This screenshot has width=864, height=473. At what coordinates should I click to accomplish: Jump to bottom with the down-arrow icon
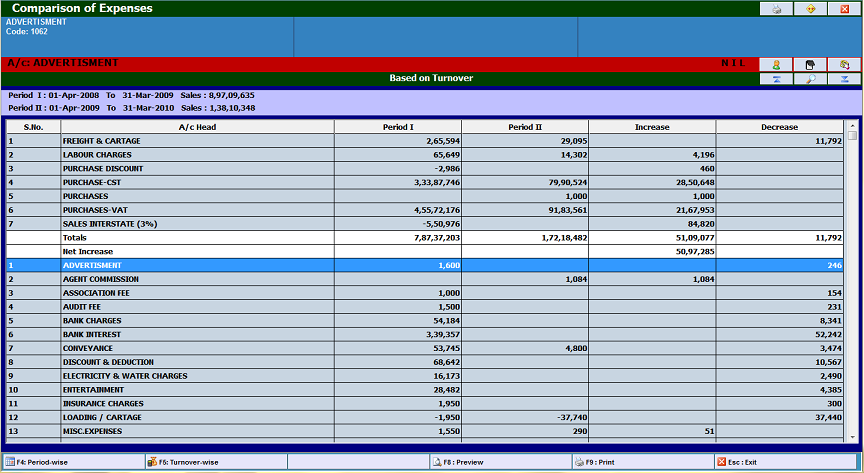click(844, 79)
